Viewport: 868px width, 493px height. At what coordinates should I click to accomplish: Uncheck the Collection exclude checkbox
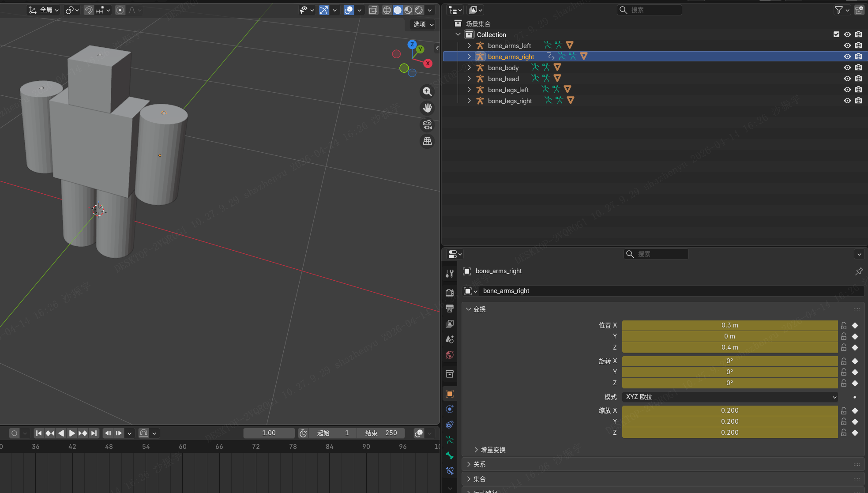tap(836, 34)
